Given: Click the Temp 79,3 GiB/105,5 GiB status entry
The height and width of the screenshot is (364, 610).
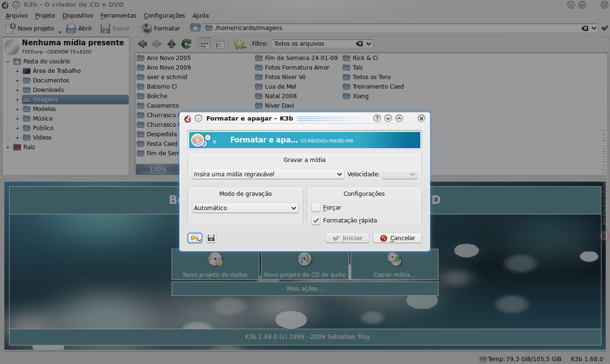Looking at the screenshot, I should click(520, 359).
